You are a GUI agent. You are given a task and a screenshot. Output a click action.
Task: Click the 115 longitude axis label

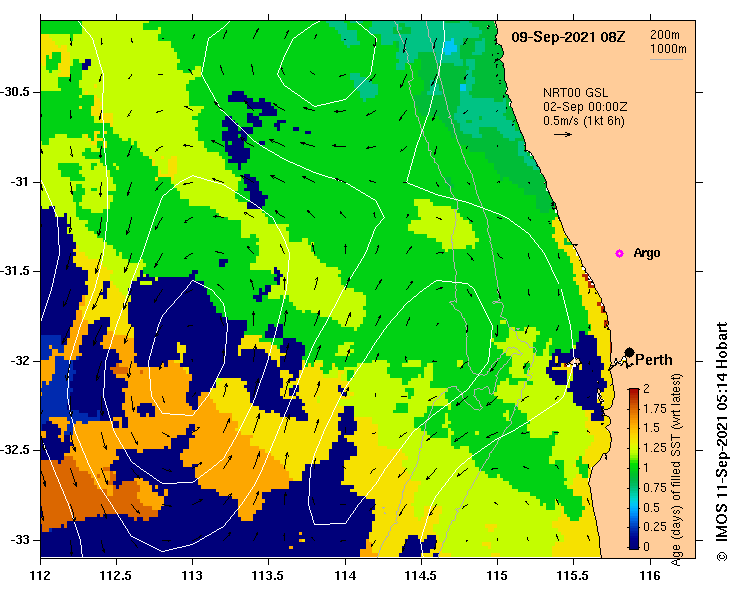click(x=497, y=576)
